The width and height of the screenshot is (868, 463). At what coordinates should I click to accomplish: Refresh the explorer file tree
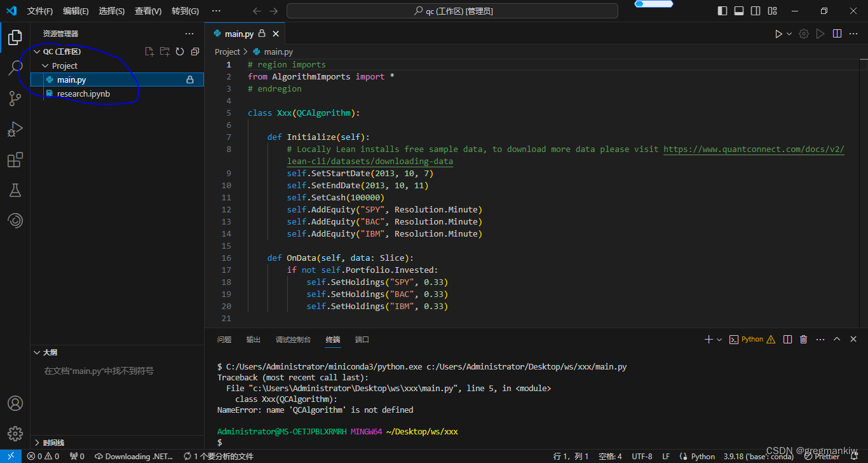coord(180,52)
